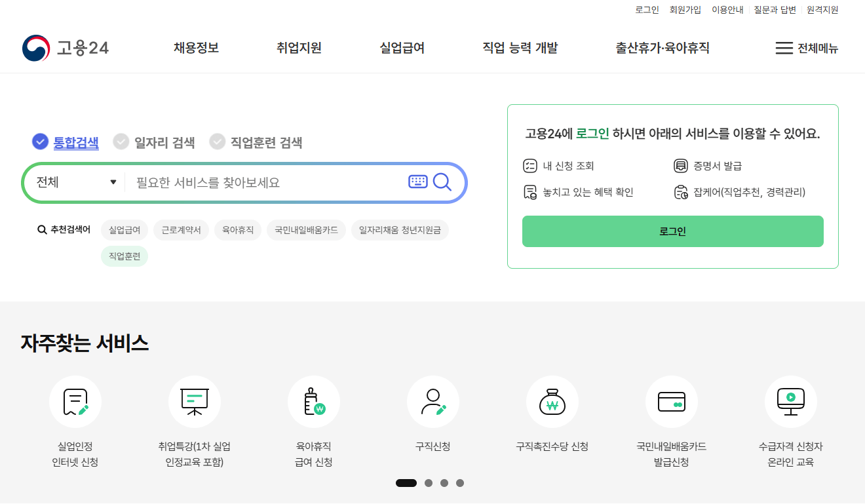Click inside the service search input field

click(262, 182)
